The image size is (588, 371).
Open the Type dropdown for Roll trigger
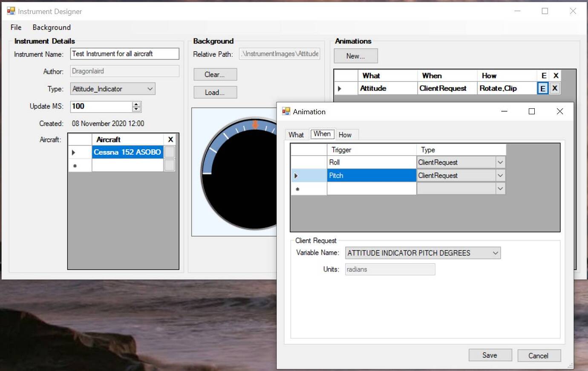tap(500, 162)
